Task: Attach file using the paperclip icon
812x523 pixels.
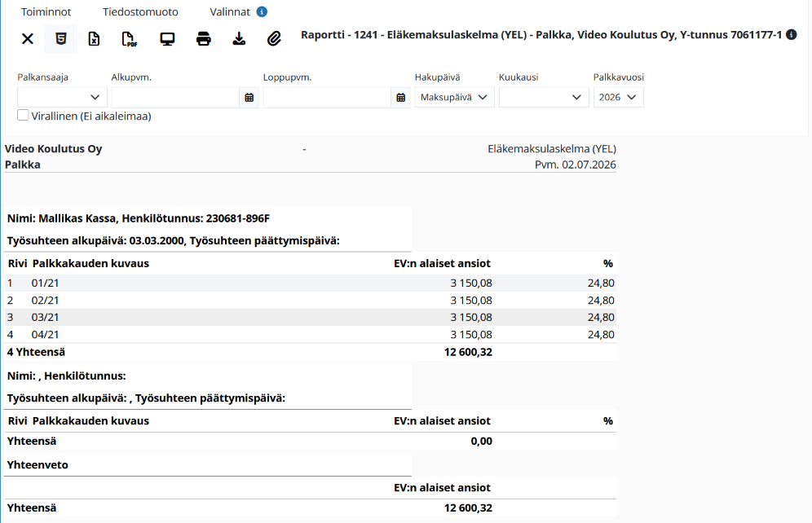Action: pyautogui.click(x=274, y=39)
